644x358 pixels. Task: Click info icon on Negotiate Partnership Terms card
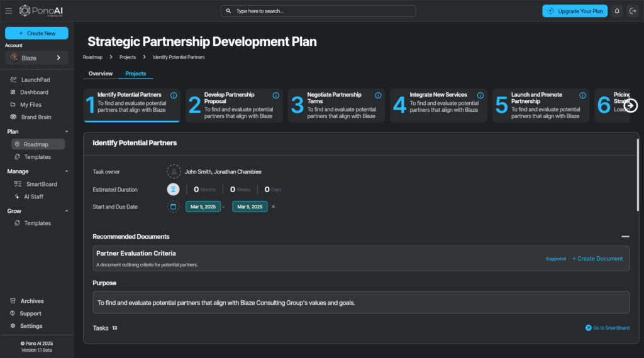[378, 95]
